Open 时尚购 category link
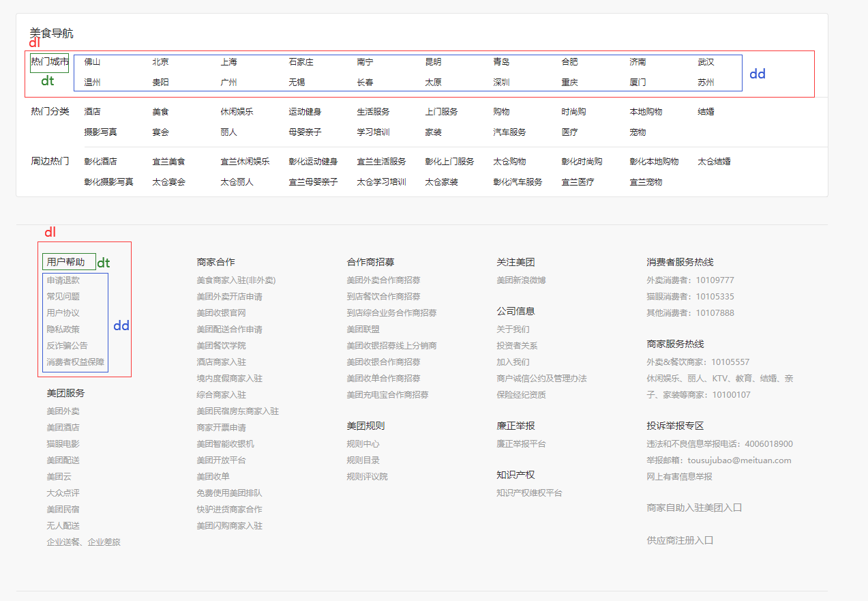 [573, 112]
